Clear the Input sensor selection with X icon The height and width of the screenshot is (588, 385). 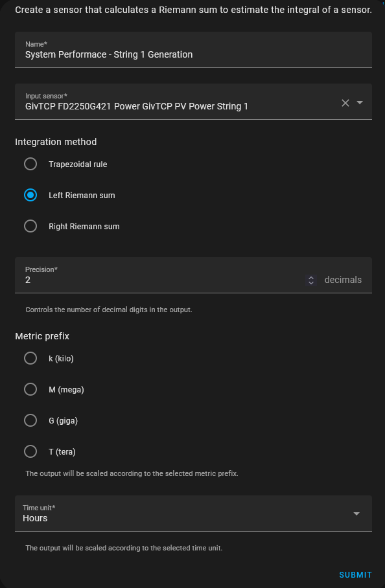click(x=345, y=103)
